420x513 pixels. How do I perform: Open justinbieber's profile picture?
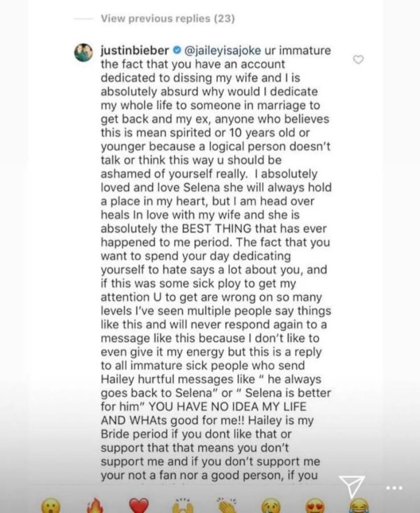click(84, 53)
